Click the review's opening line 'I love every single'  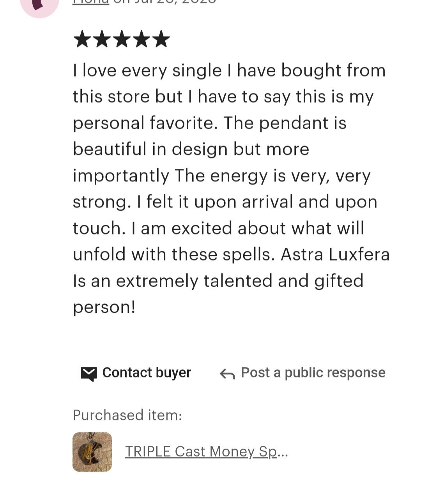click(x=147, y=71)
